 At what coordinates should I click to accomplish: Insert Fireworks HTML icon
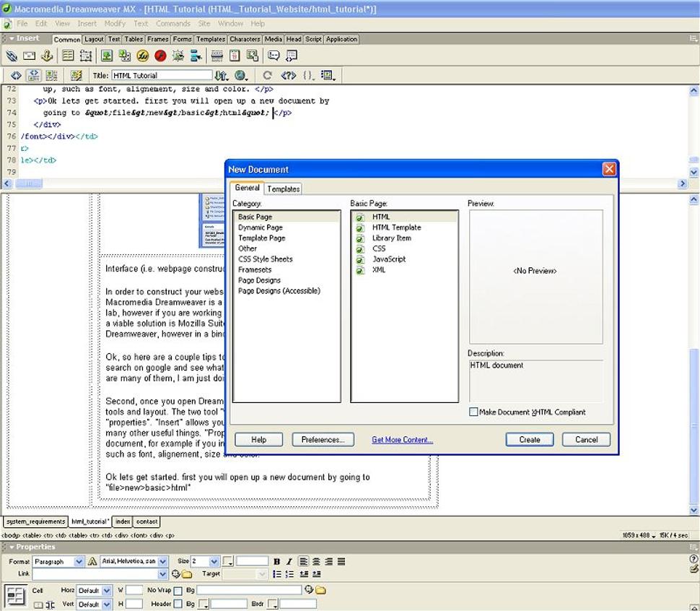[142, 56]
